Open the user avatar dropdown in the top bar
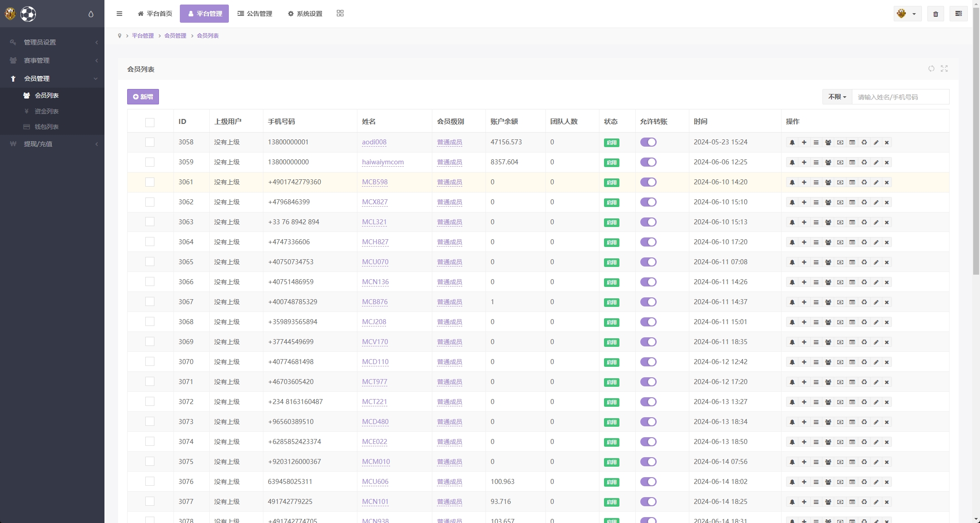The height and width of the screenshot is (523, 980). coord(906,14)
